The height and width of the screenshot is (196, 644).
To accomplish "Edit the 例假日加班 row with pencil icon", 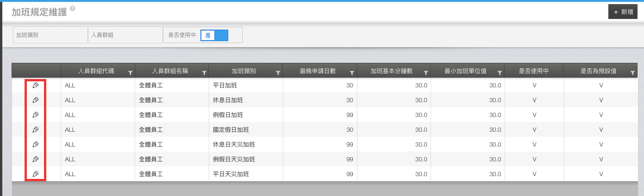I will 36,115.
